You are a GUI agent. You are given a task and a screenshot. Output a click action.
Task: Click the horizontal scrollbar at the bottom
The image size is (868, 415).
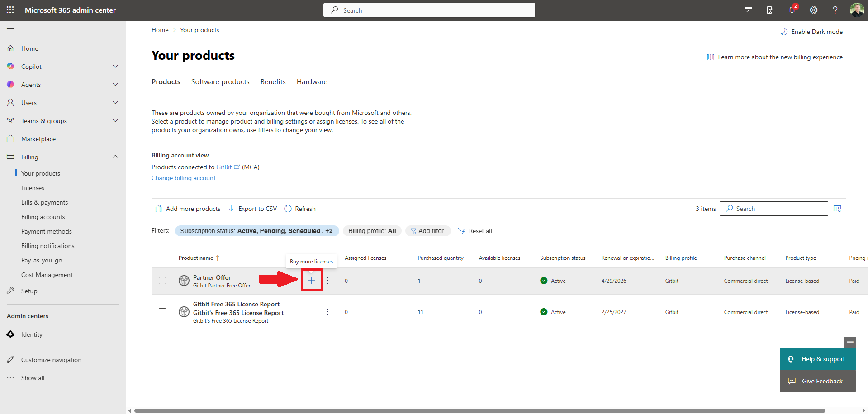(x=479, y=410)
